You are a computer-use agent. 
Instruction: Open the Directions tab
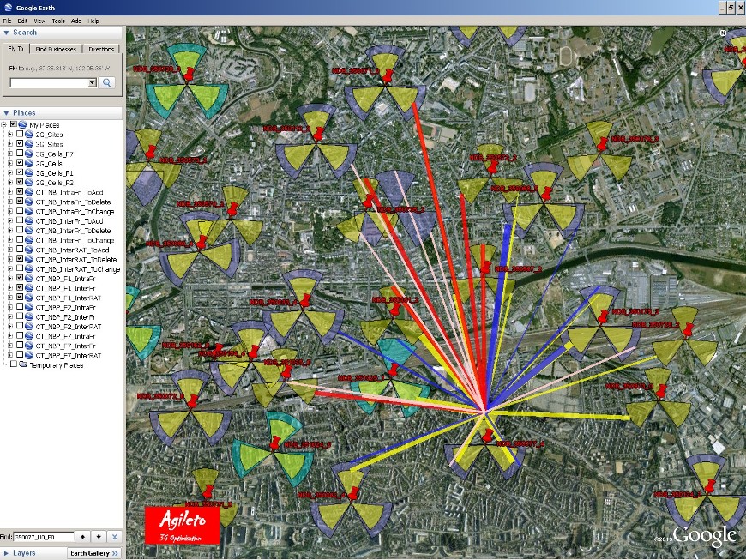coord(101,49)
